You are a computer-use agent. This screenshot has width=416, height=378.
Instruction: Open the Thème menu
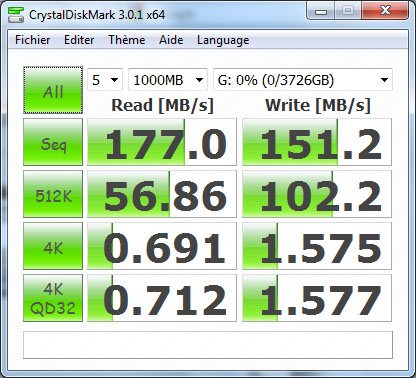[127, 40]
